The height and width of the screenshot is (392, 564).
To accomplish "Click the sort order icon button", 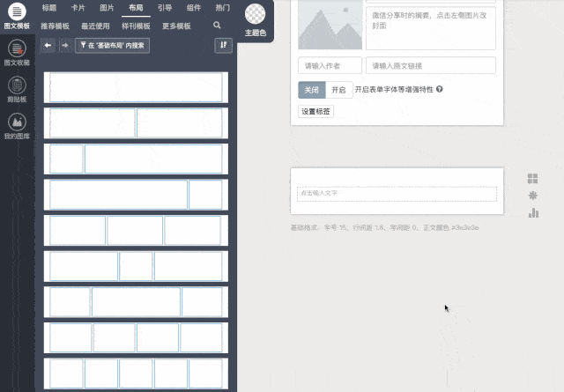I will click(223, 45).
